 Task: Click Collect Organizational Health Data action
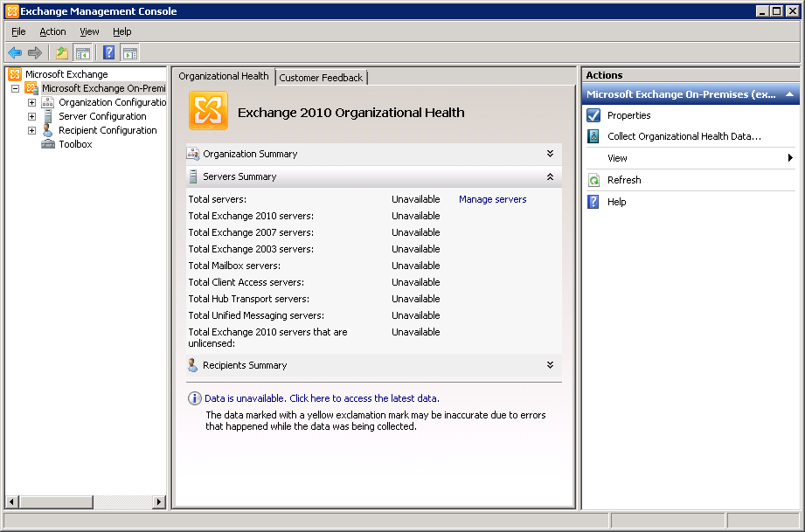point(684,136)
